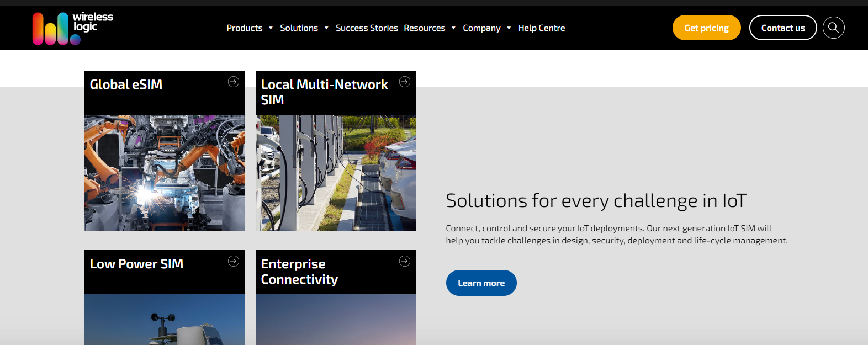Expand the Company dropdown arrow
This screenshot has height=345, width=868.
coord(509,28)
